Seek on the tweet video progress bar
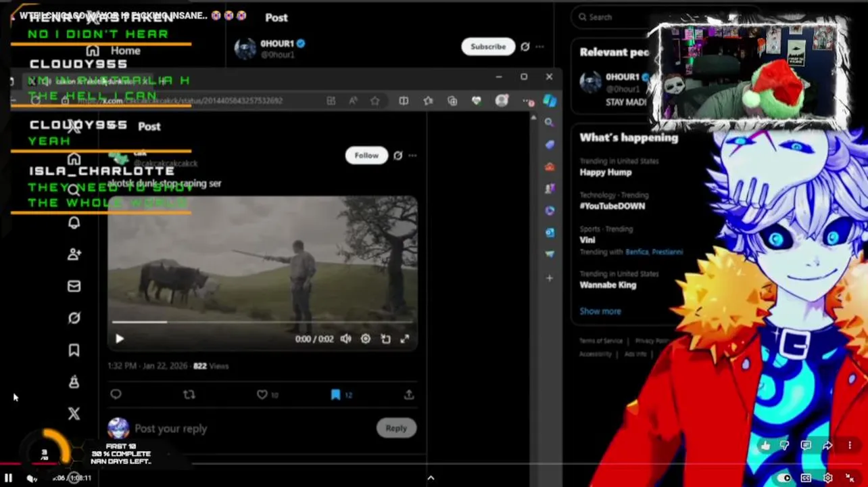Image resolution: width=868 pixels, height=487 pixels. tap(262, 323)
